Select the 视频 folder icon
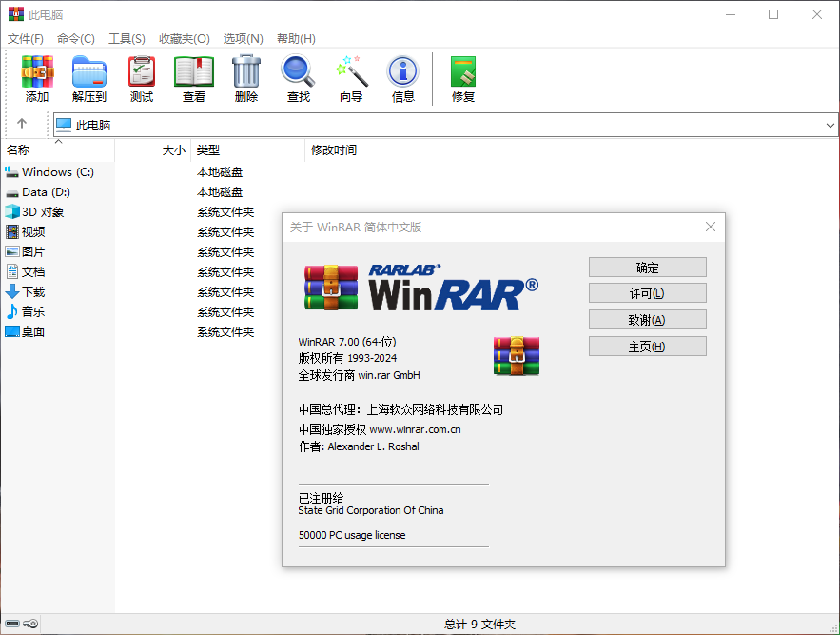 pyautogui.click(x=11, y=231)
